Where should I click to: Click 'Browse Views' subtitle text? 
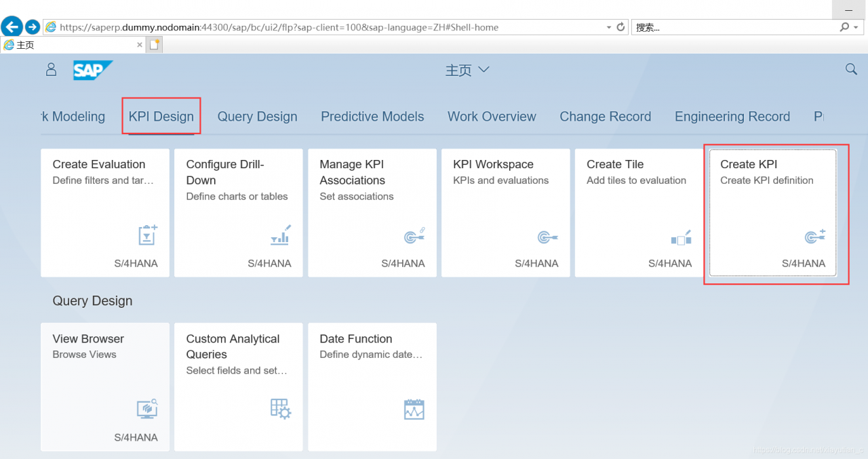pos(85,355)
